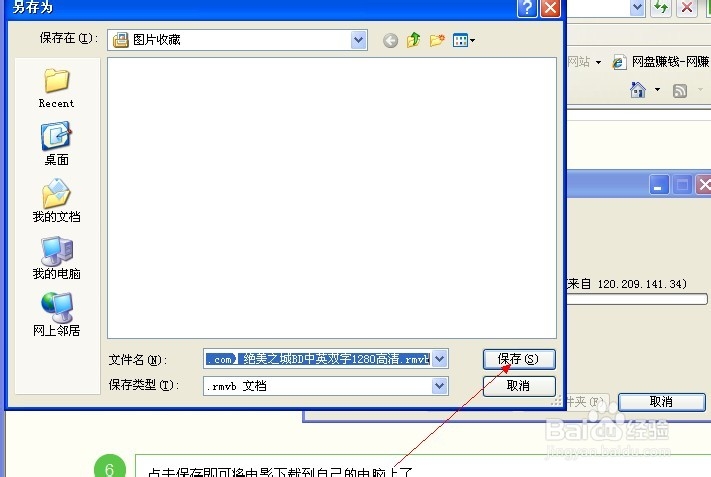Click the RSS feeds icon in browser
711x477 pixels.
point(680,91)
